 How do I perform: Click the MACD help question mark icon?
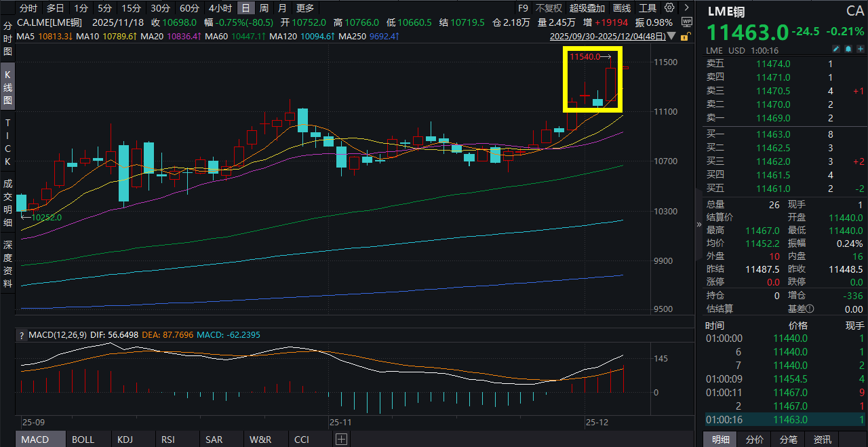click(x=22, y=334)
